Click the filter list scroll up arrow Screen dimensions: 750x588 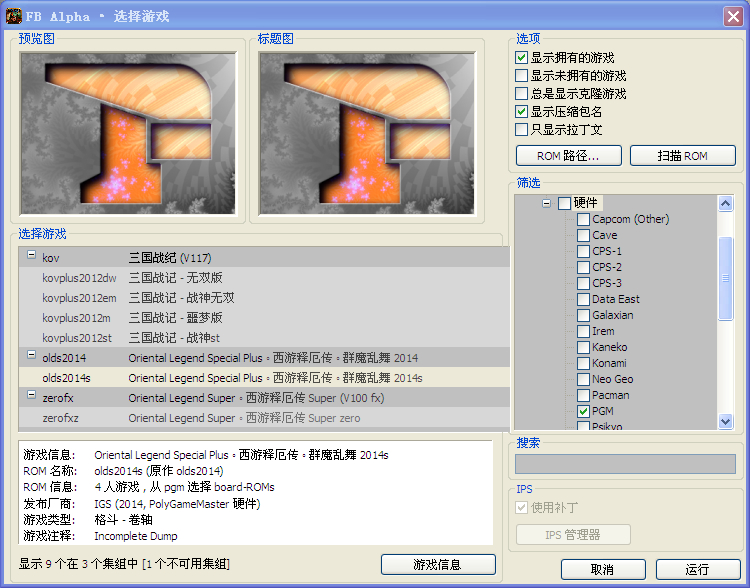(726, 204)
